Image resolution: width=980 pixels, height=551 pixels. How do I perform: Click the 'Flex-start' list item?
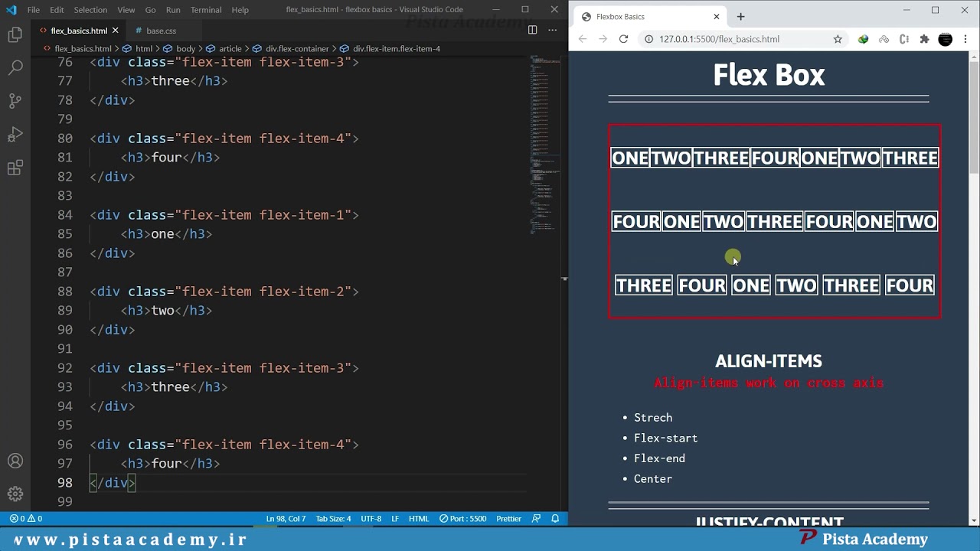(665, 438)
